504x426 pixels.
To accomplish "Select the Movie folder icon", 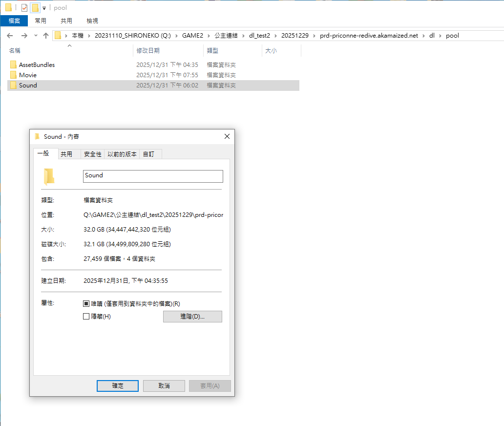I will pos(13,75).
